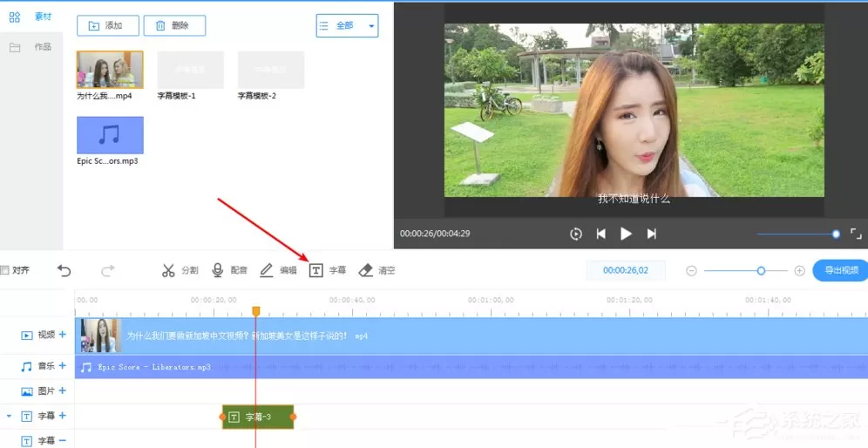
Task: Remove the second 字幕 track
Action: pyautogui.click(x=63, y=441)
